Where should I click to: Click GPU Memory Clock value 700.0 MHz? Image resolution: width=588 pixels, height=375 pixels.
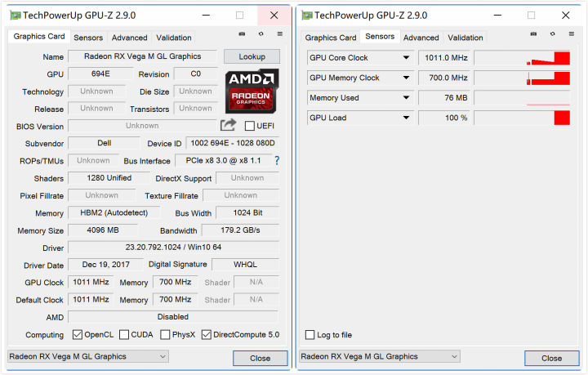444,78
